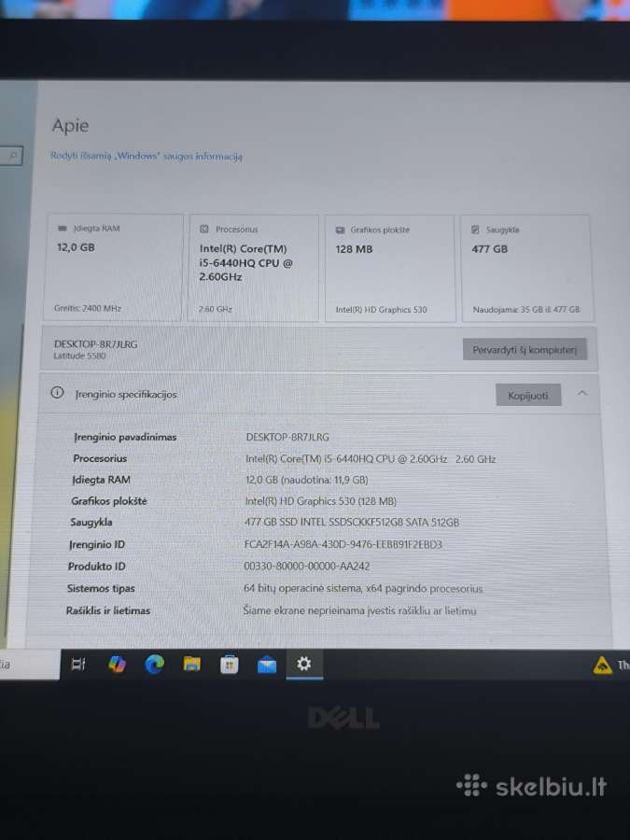Click the Produkto ID value 00330-80000-00000-AA242
The width and height of the screenshot is (630, 840).
tap(306, 567)
